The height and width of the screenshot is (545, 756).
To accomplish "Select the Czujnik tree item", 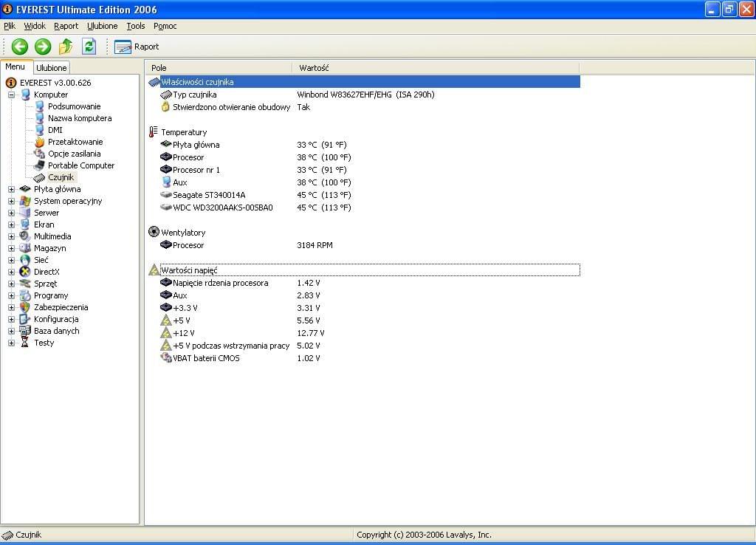I will 61,177.
